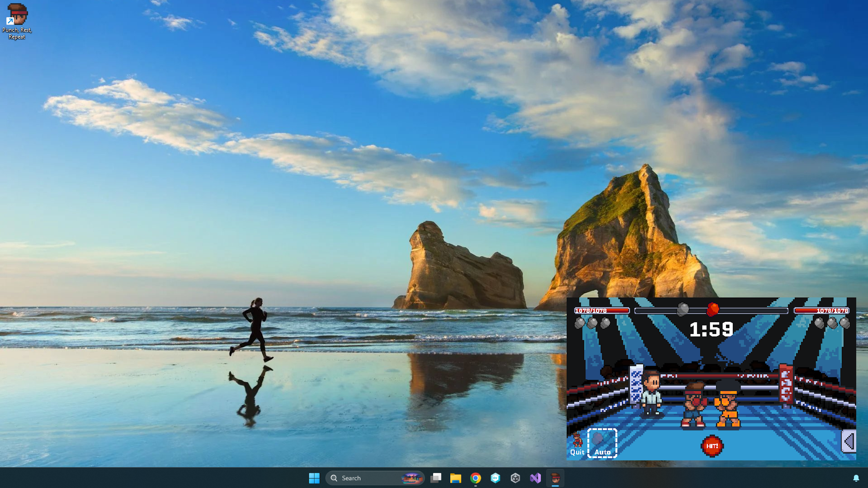Click the red glove on timing bar
This screenshot has height=488, width=868.
(712, 310)
